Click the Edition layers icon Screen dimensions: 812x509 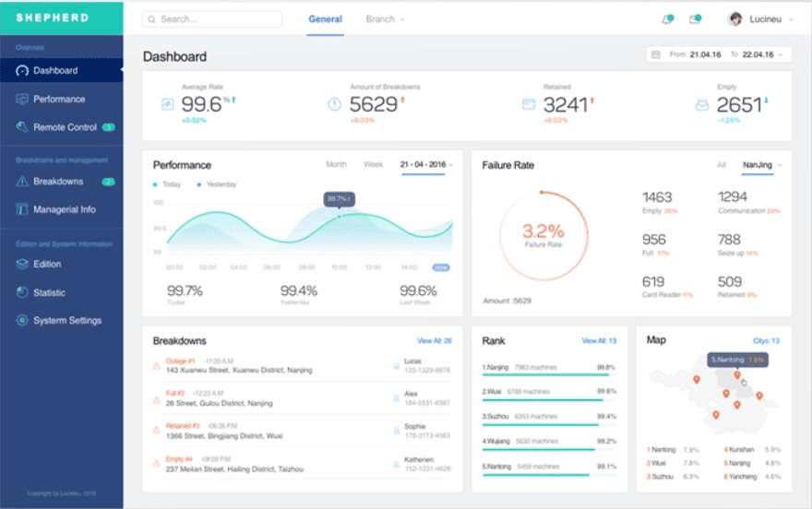(22, 264)
